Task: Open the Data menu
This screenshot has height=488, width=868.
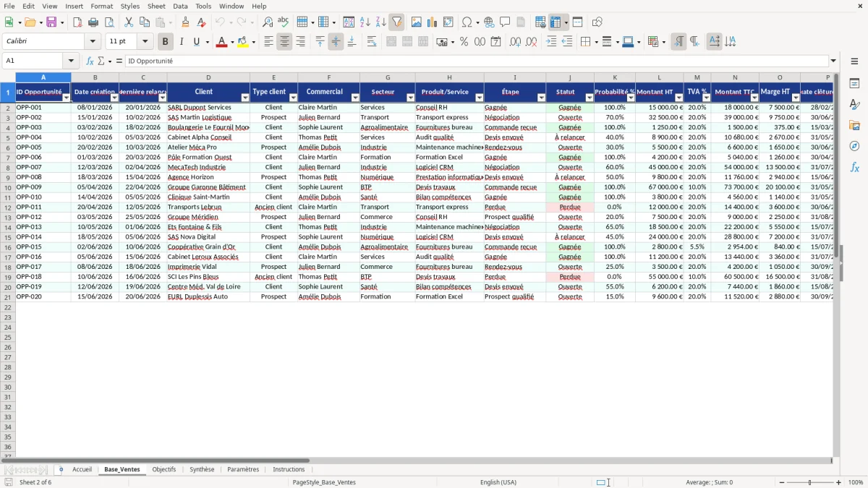Action: [x=180, y=6]
